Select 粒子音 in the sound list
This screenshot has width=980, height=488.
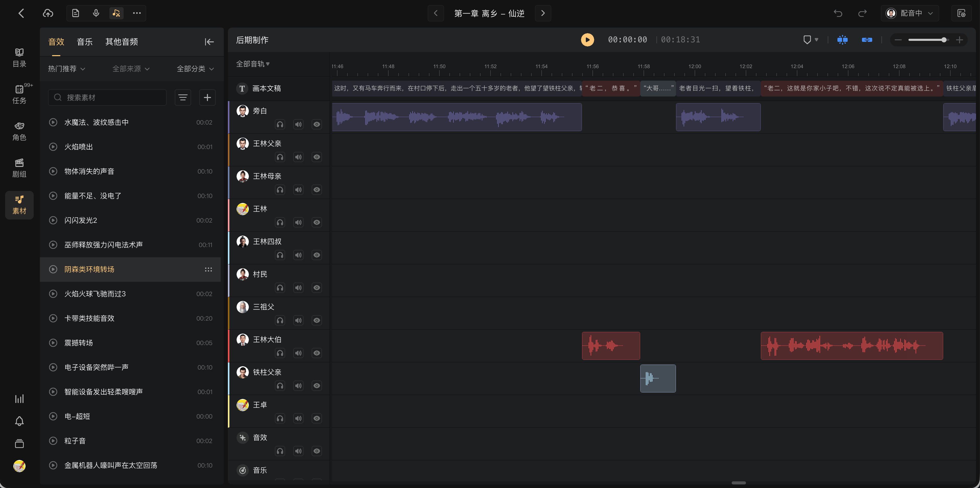(x=130, y=441)
